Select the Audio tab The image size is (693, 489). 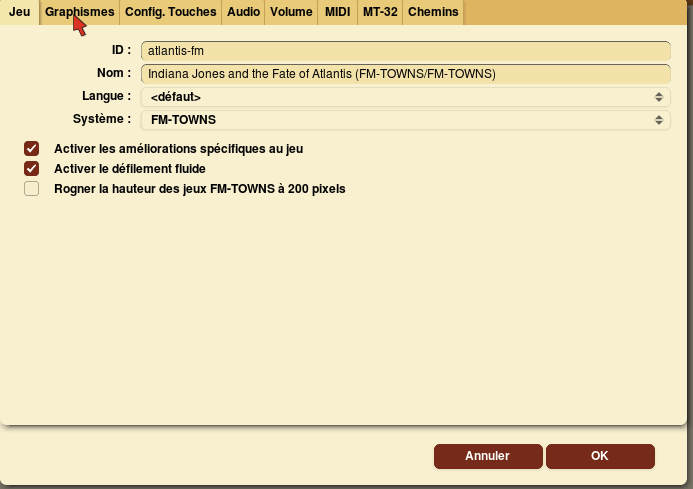(243, 12)
